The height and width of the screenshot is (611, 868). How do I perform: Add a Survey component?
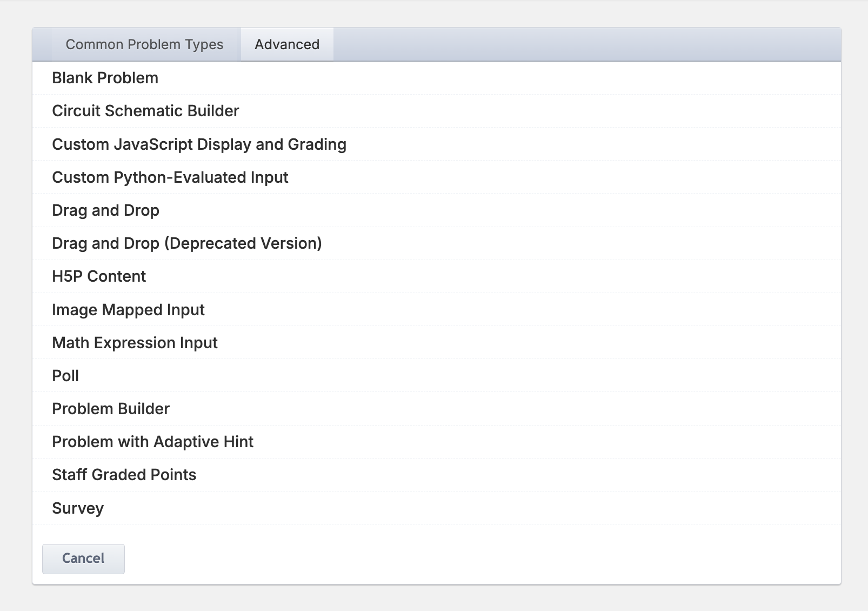click(x=78, y=508)
